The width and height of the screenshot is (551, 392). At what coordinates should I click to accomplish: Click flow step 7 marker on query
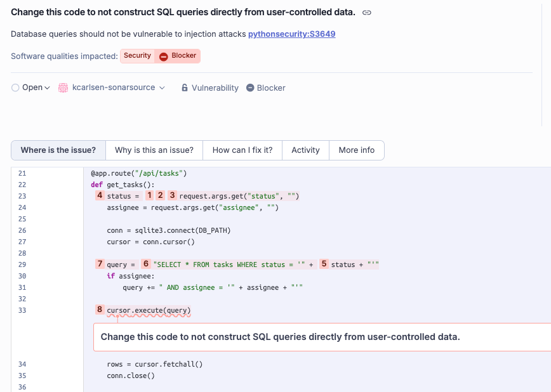[100, 264]
